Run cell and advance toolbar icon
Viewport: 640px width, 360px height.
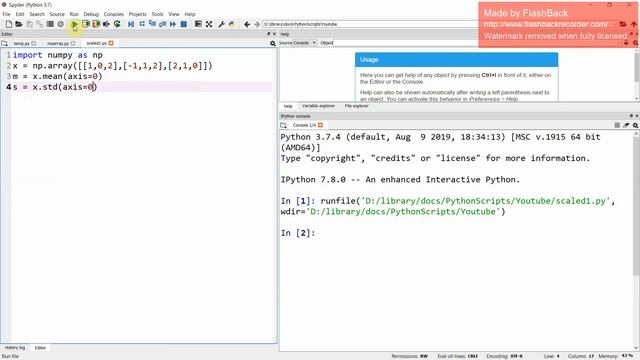pyautogui.click(x=96, y=24)
